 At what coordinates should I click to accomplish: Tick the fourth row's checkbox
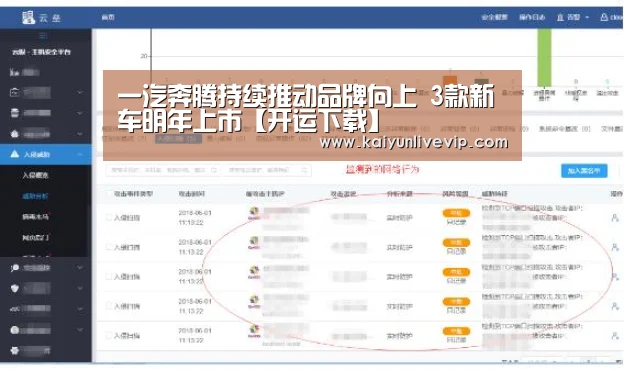pos(109,306)
